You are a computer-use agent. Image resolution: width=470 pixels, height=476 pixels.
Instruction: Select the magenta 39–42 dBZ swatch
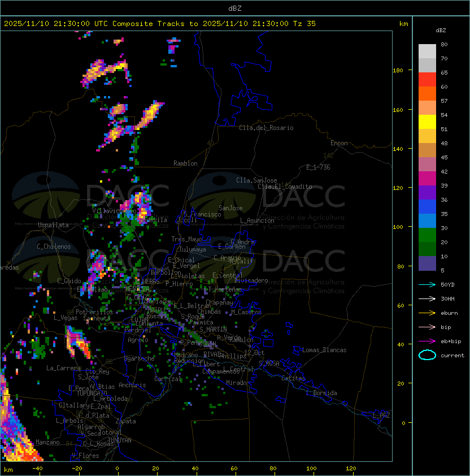[427, 178]
